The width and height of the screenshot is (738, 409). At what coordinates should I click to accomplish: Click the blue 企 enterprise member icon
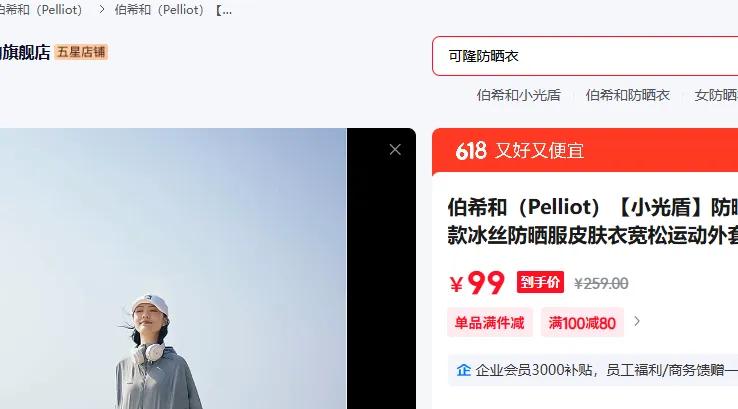(x=464, y=370)
